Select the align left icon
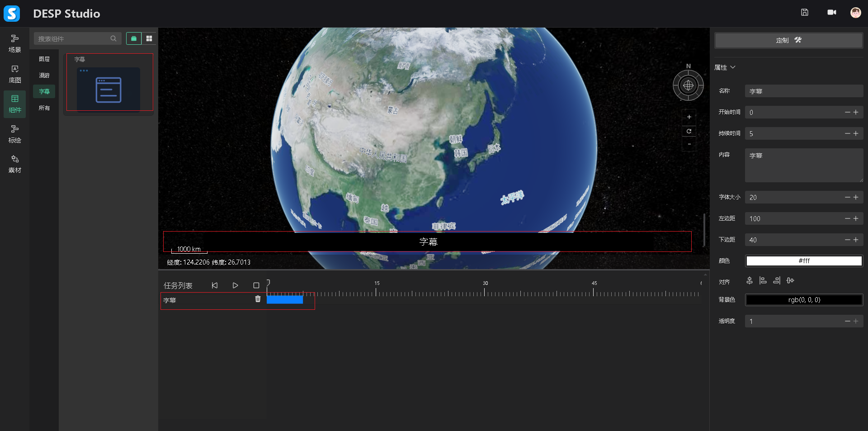This screenshot has height=431, width=868. [763, 281]
